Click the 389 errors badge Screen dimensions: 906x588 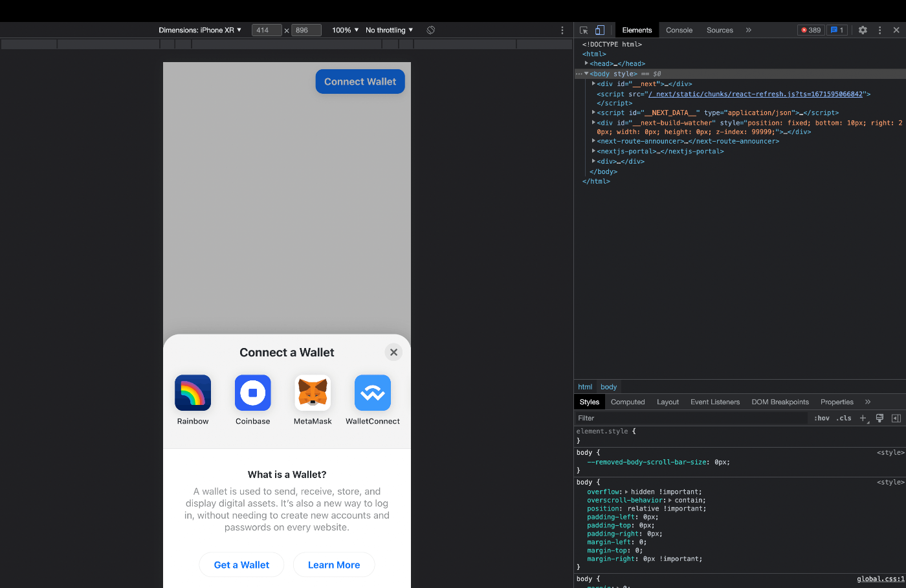click(811, 30)
